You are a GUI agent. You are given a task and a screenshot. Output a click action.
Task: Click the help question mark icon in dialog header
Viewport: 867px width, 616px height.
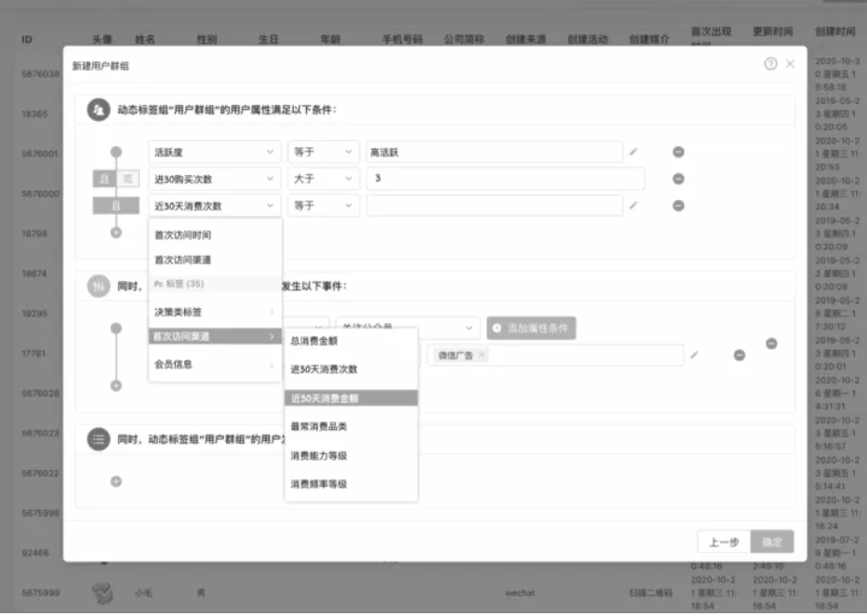(x=770, y=64)
